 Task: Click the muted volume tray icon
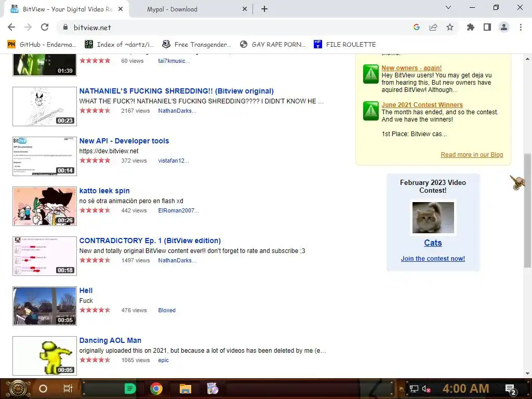click(x=427, y=389)
